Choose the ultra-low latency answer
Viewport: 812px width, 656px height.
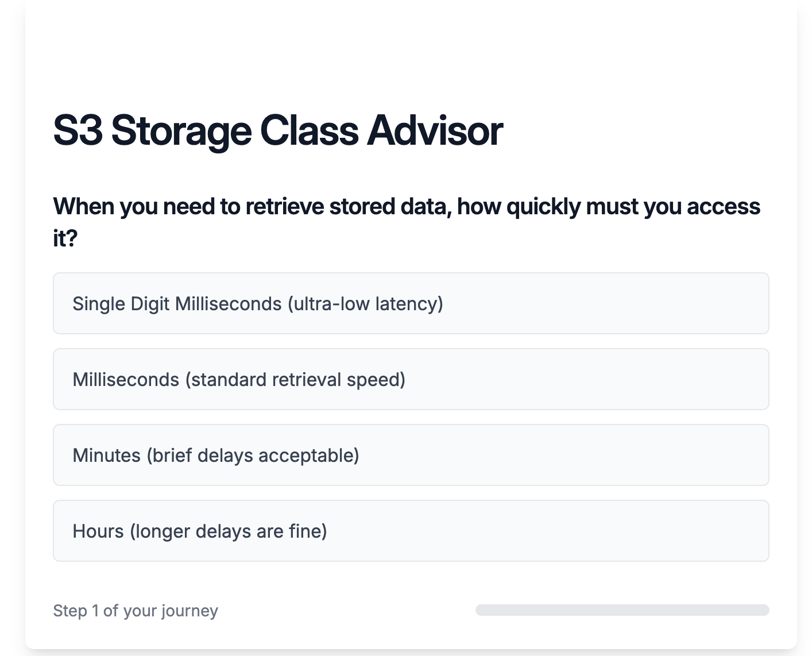click(x=411, y=303)
